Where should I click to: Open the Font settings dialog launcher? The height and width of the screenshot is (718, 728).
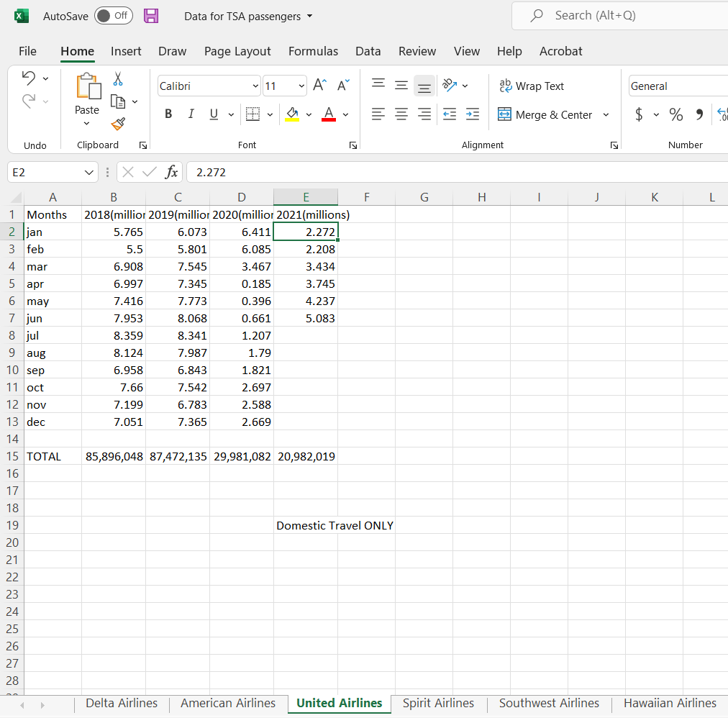(x=353, y=145)
